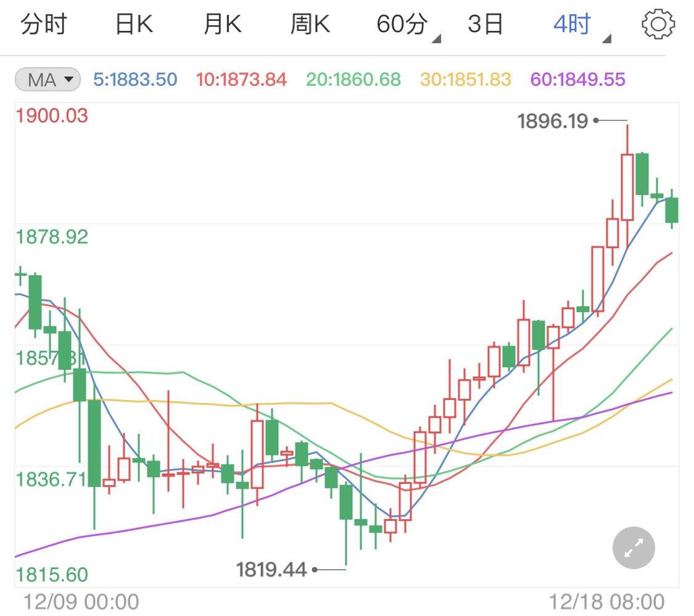The height and width of the screenshot is (616, 694).
Task: Click the high price label 1896.19
Action: pyautogui.click(x=552, y=121)
